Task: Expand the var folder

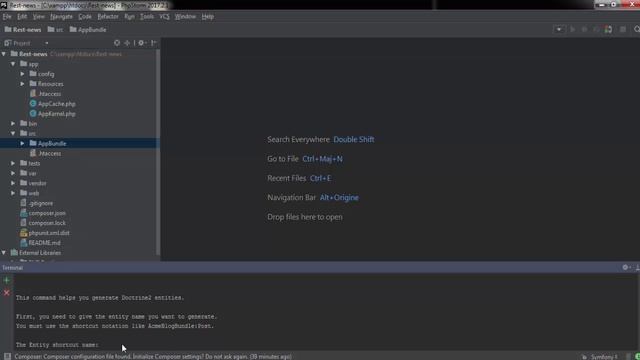Action: click(x=13, y=173)
